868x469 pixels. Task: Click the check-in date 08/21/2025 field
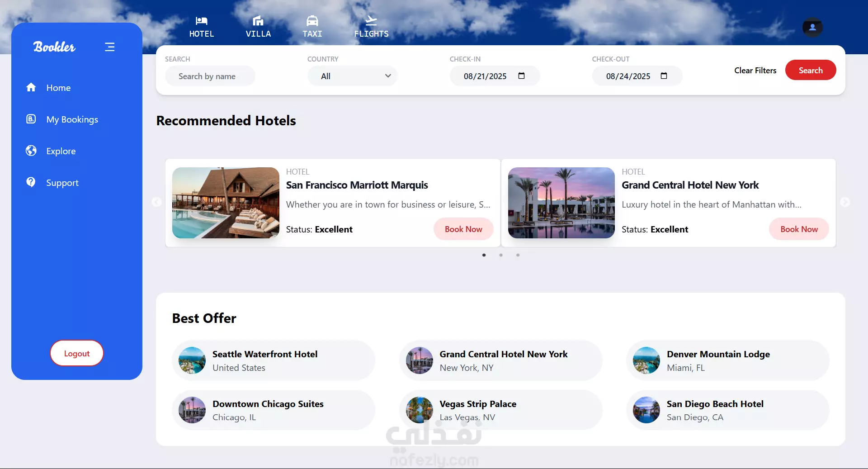click(495, 76)
